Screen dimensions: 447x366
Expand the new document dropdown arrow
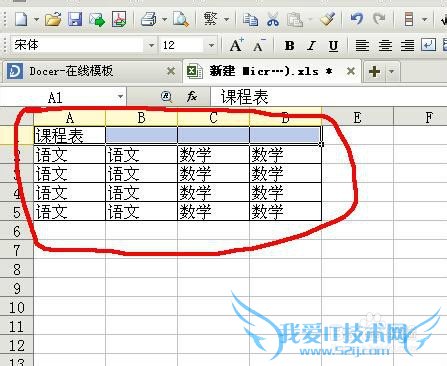[36, 19]
